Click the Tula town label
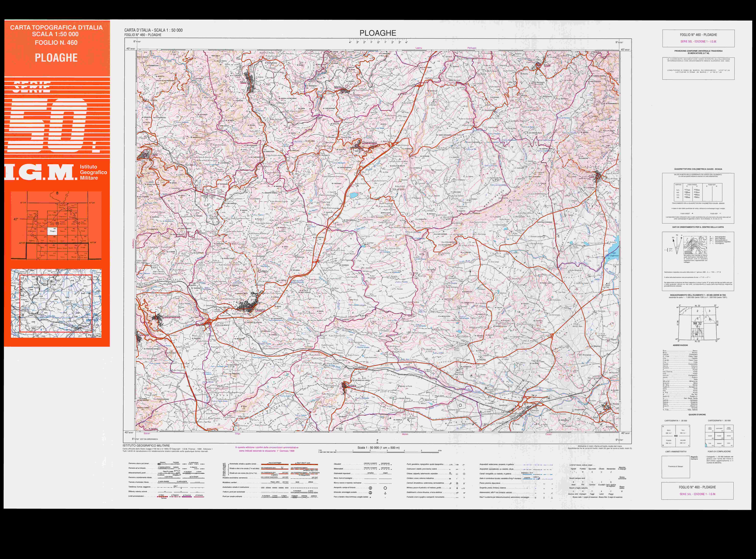Viewport: 756px width, 559px height. pos(592,177)
